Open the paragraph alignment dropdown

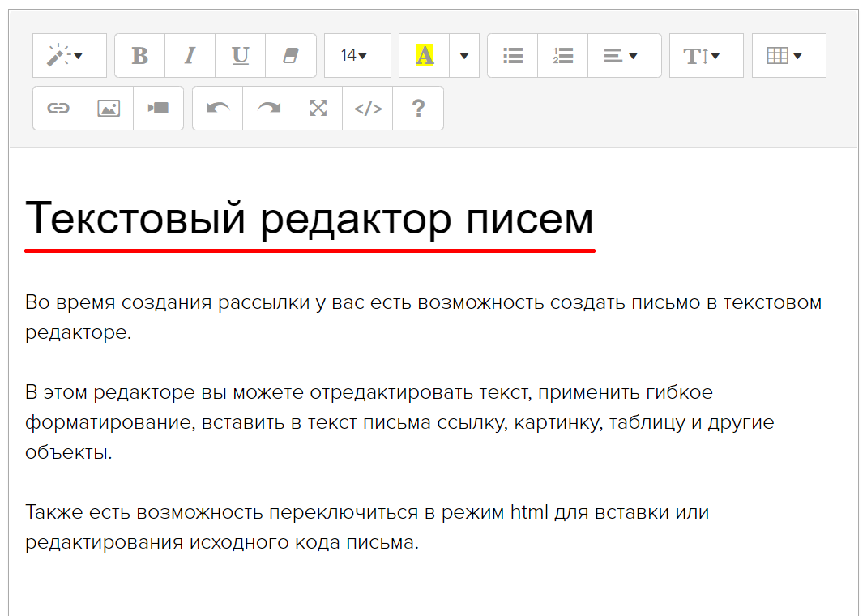coord(624,56)
